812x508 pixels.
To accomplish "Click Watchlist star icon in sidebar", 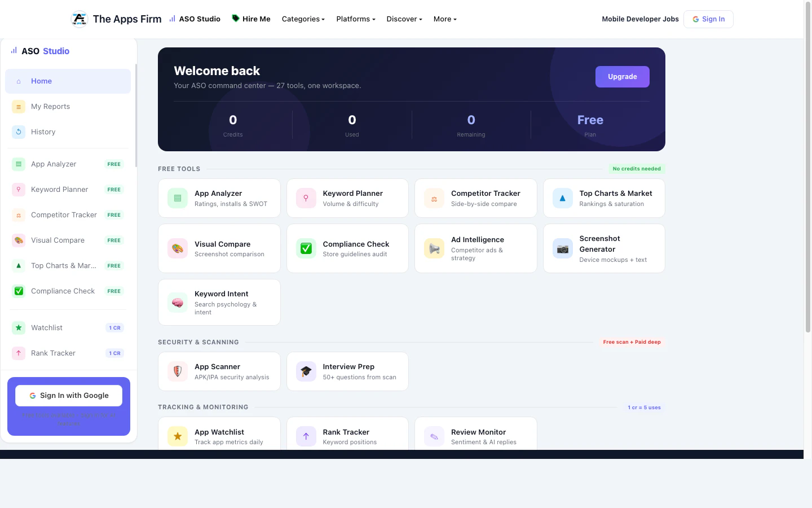I will 19,328.
